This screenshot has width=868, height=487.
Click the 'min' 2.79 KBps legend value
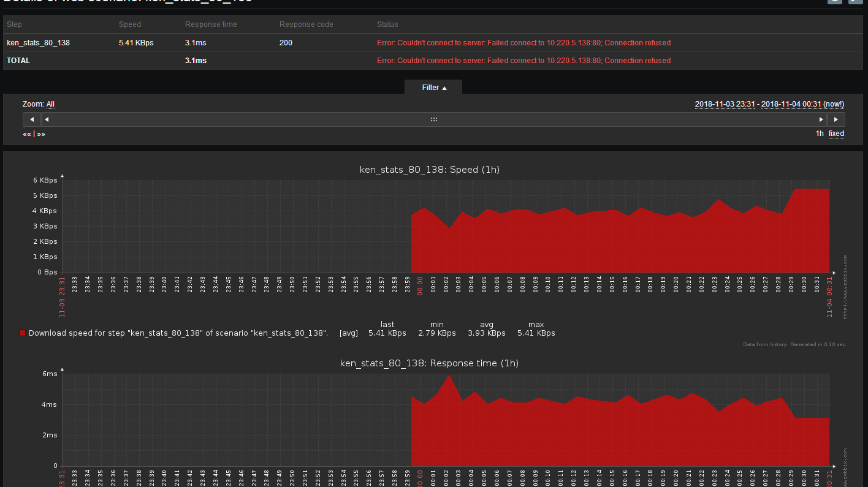pyautogui.click(x=437, y=333)
